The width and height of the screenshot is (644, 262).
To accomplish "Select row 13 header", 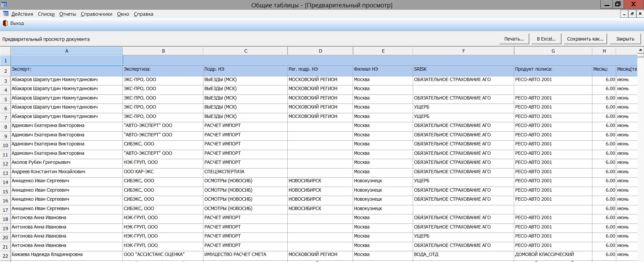I will click(5, 173).
